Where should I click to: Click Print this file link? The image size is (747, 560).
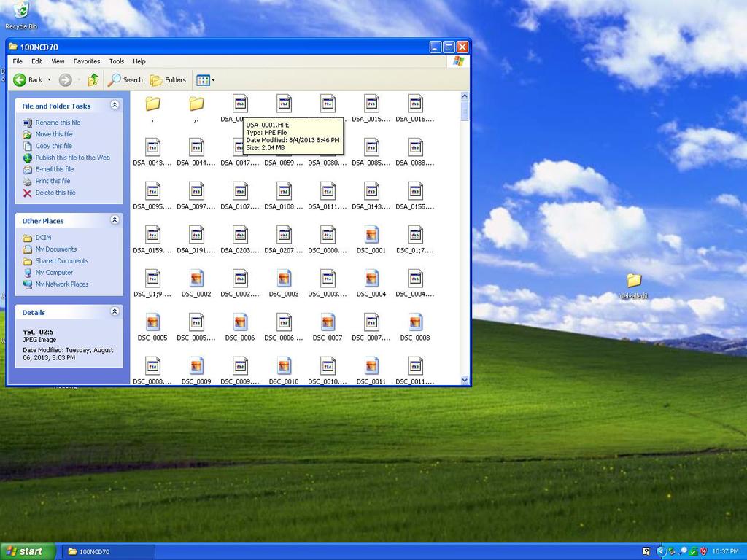[53, 181]
